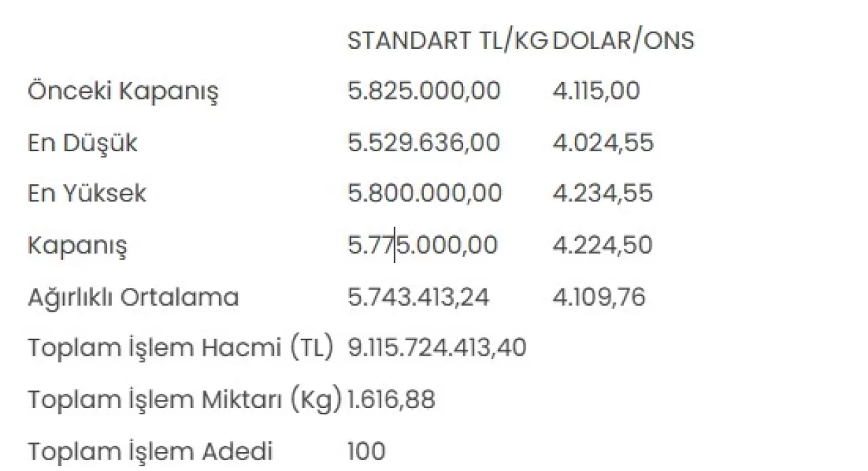The height and width of the screenshot is (471, 868).
Task: Click the value 5.825.000,00
Action: click(x=424, y=91)
